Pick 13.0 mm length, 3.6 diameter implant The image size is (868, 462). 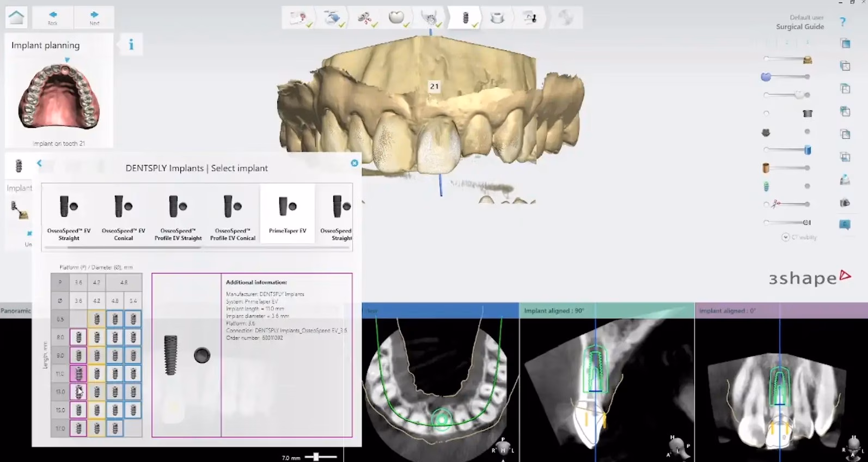(78, 392)
